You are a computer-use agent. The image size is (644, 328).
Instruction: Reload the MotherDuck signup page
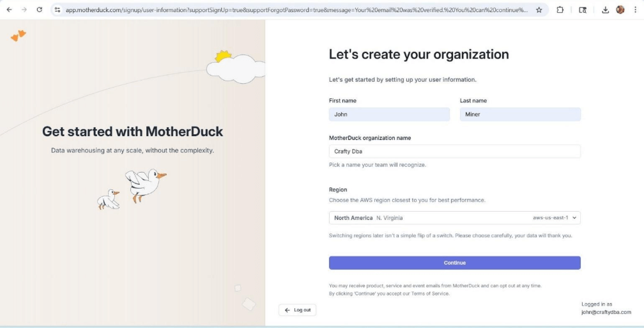(x=40, y=10)
